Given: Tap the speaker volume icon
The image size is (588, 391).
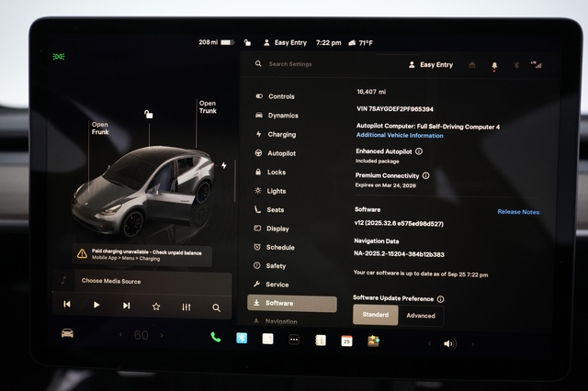Looking at the screenshot, I should click(450, 343).
